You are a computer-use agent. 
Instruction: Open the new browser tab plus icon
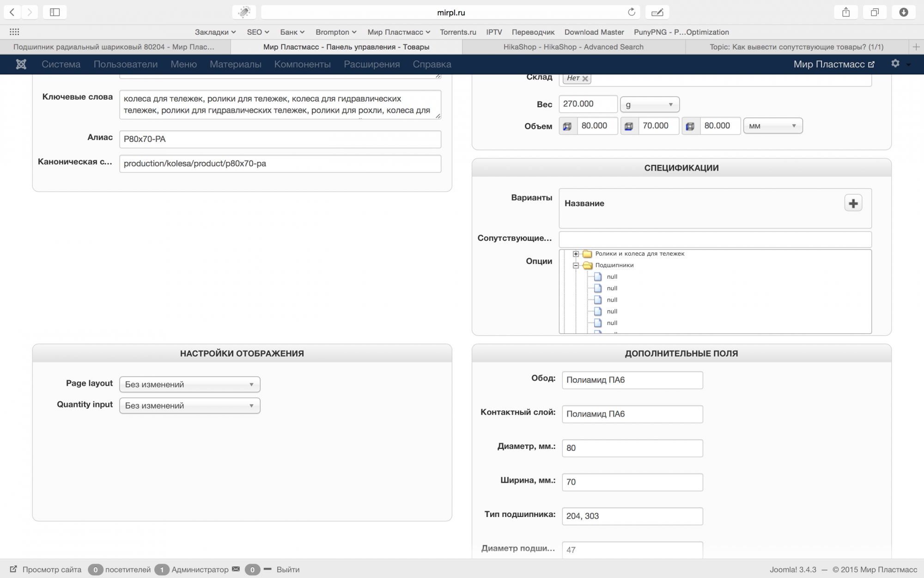[916, 47]
